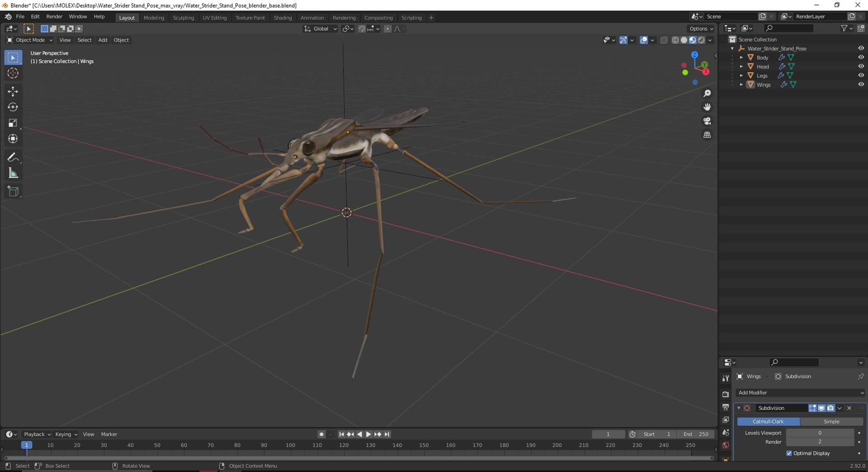Toggle the snapping magnet icon

[x=362, y=28]
